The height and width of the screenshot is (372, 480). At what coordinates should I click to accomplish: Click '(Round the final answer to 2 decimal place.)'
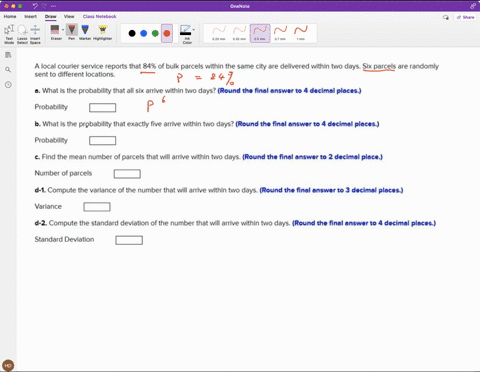[x=312, y=157]
